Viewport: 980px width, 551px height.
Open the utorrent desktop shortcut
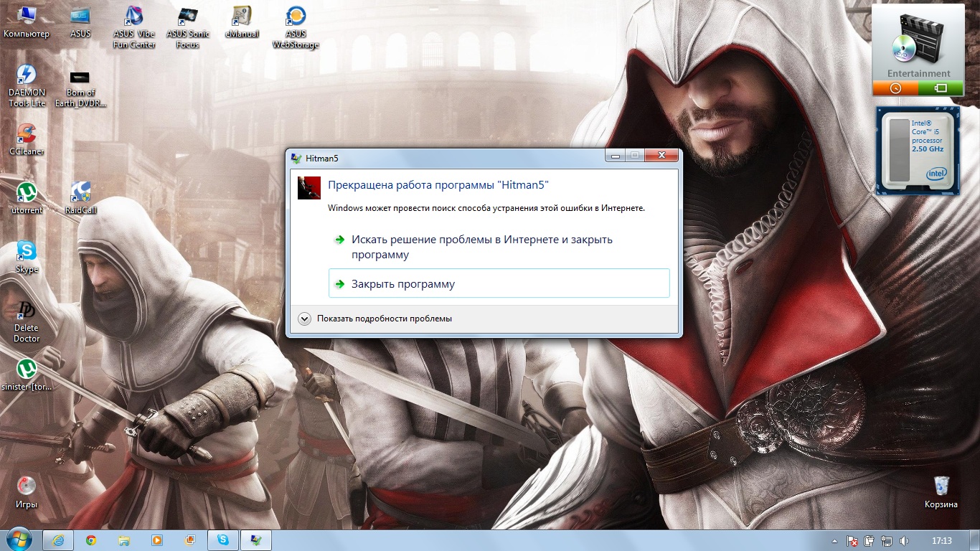27,198
